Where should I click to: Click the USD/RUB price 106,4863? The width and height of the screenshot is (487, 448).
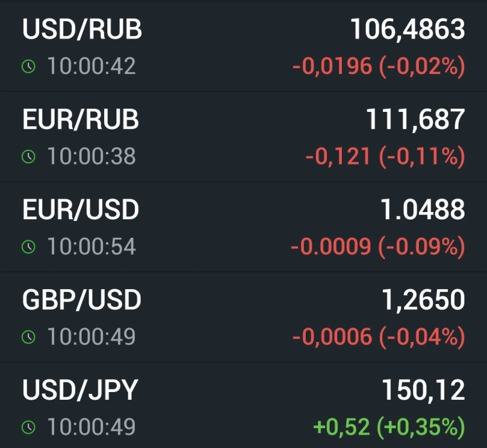407,30
